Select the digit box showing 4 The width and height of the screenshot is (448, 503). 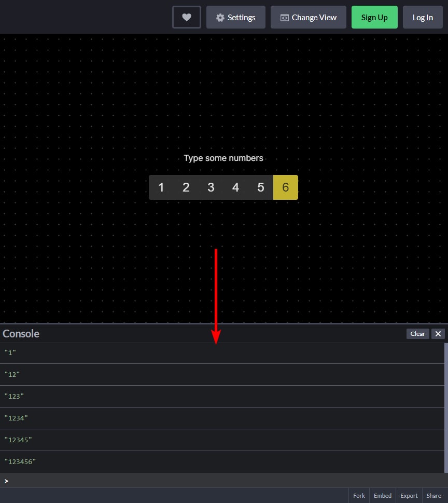tap(236, 187)
